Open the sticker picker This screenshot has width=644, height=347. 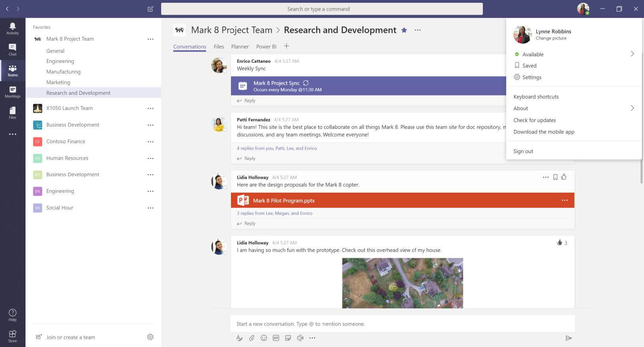pyautogui.click(x=288, y=338)
